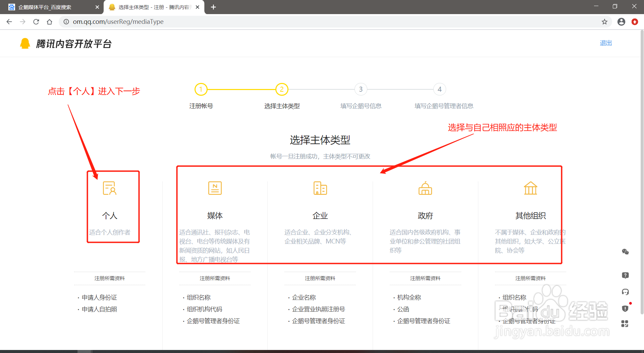Viewport: 644px width, 353px height.
Task: Contact customer service headset icon
Action: 625,292
